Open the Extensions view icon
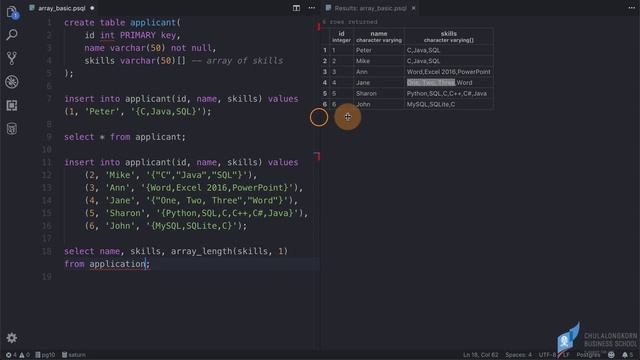640x360 pixels. (x=12, y=106)
